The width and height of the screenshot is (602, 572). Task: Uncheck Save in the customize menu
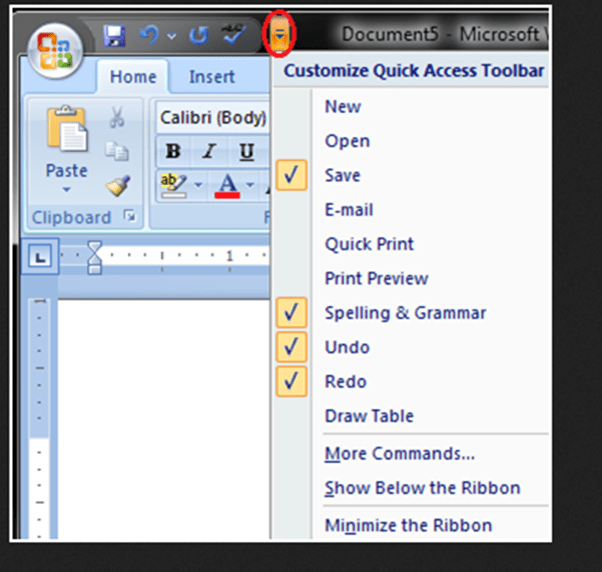point(411,175)
